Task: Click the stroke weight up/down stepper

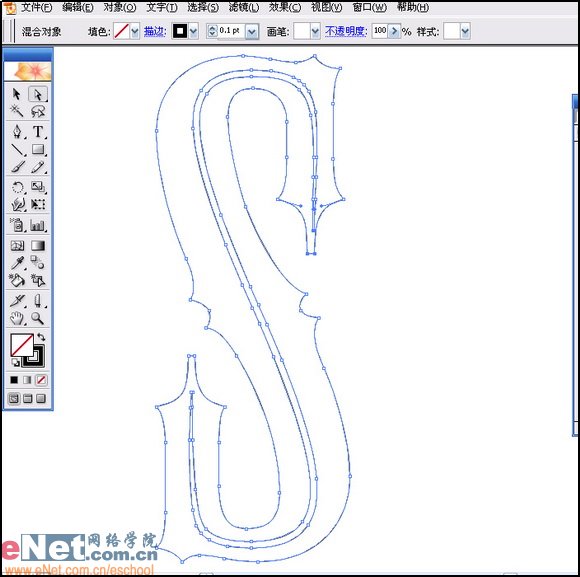Action: pyautogui.click(x=212, y=31)
